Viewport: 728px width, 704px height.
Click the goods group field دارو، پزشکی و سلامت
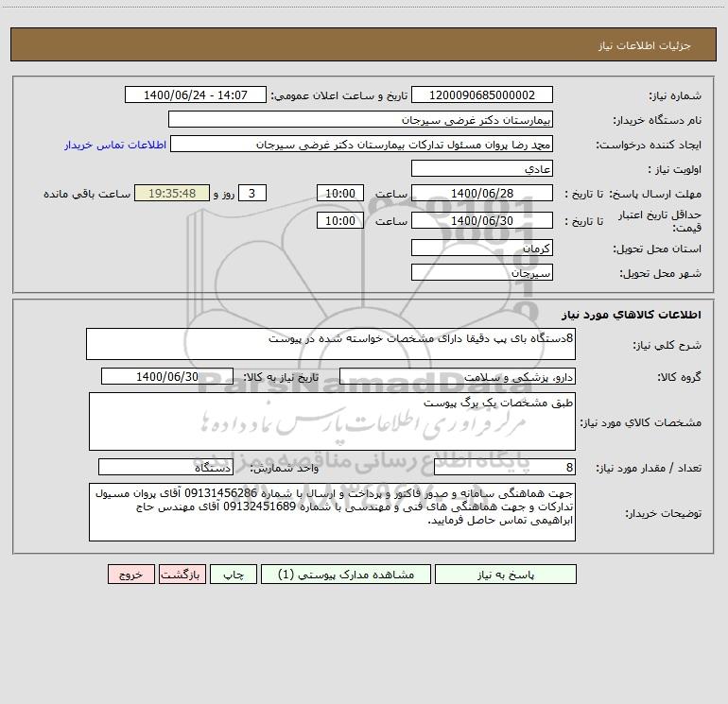pos(458,376)
